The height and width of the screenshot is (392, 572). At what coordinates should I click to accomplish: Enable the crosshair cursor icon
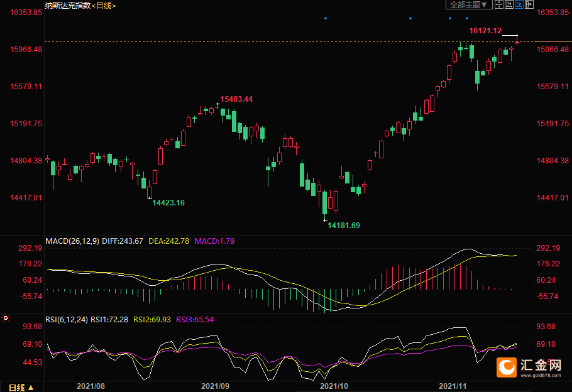(x=498, y=5)
